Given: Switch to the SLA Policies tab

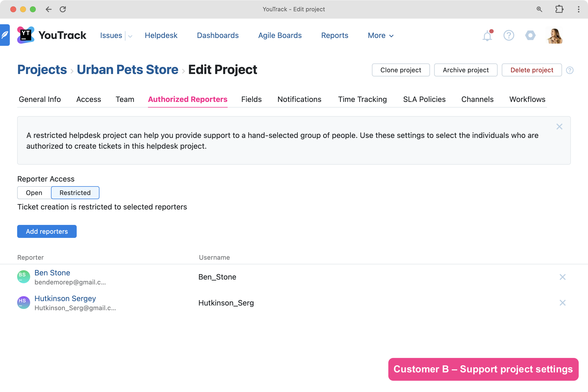Looking at the screenshot, I should click(x=424, y=99).
